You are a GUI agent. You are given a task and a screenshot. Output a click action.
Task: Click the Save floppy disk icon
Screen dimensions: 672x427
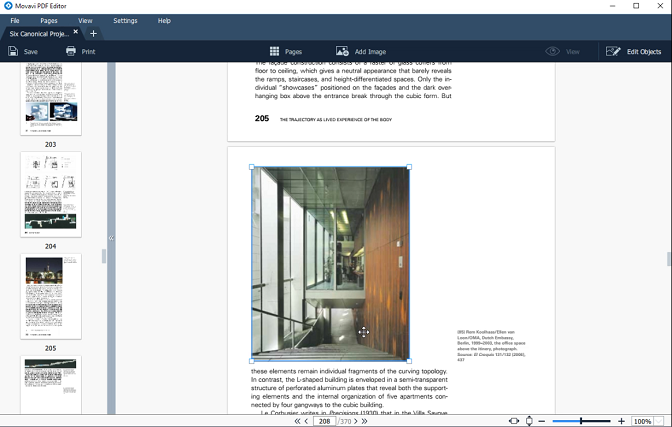click(x=13, y=51)
